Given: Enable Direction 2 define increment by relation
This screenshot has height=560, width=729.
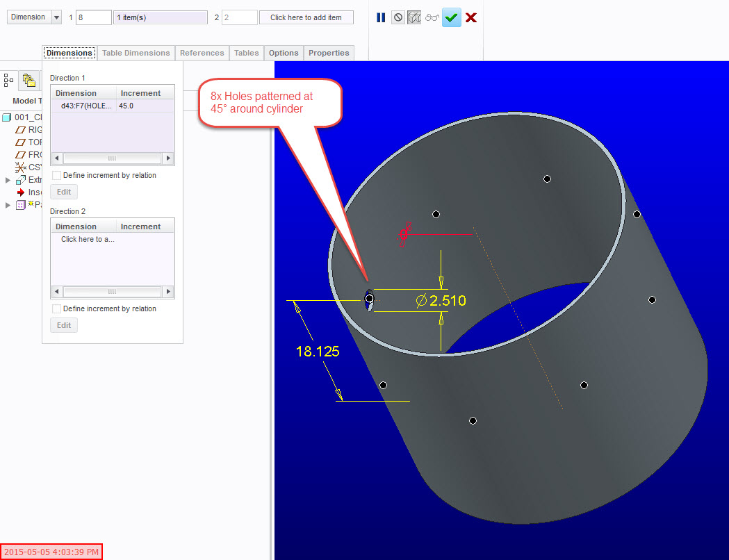Looking at the screenshot, I should (x=57, y=308).
